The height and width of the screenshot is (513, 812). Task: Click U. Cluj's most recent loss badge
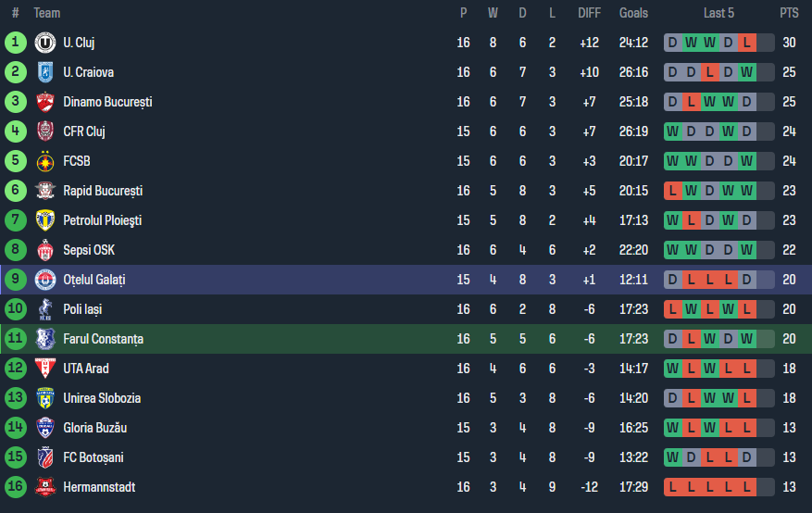click(746, 43)
